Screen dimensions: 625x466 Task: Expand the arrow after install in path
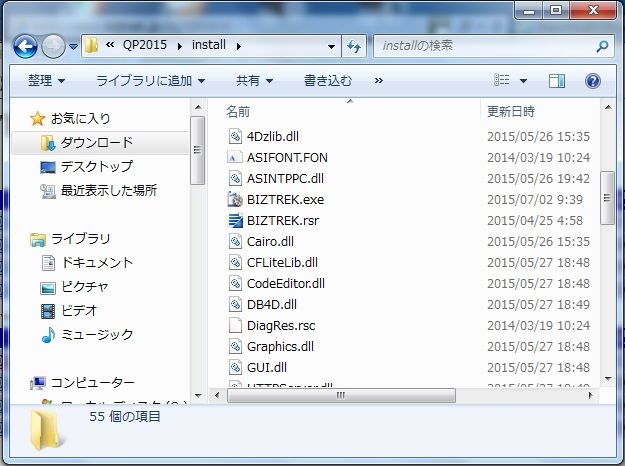click(x=239, y=46)
